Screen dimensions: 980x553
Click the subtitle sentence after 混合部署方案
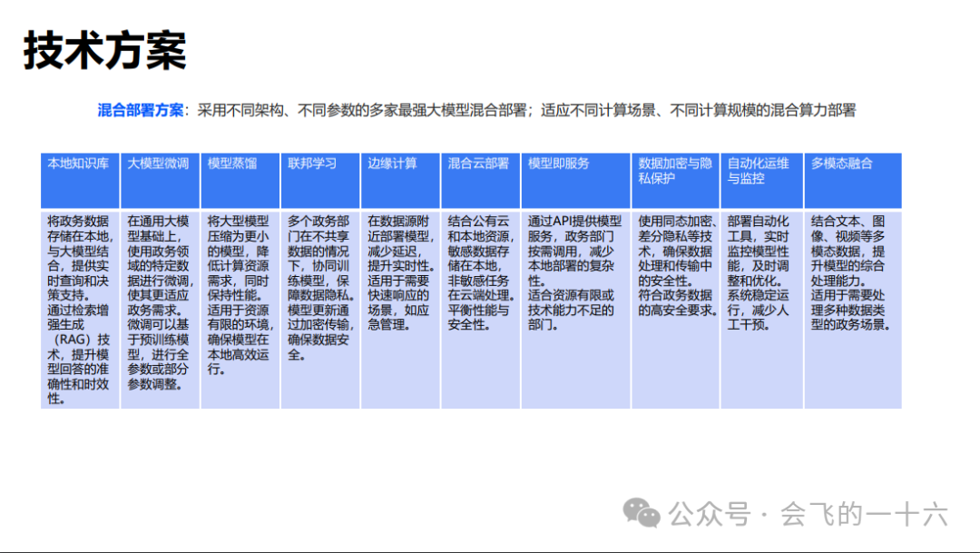tap(526, 111)
